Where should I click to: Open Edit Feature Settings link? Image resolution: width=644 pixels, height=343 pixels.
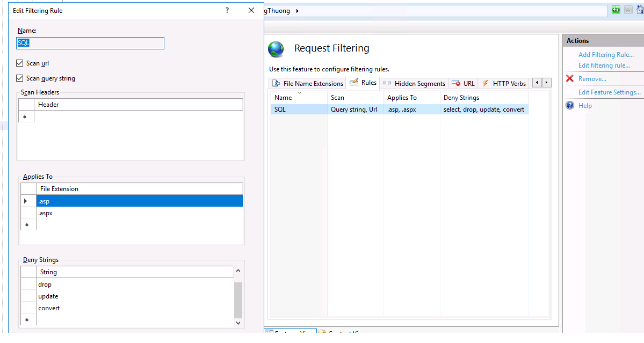pyautogui.click(x=610, y=92)
